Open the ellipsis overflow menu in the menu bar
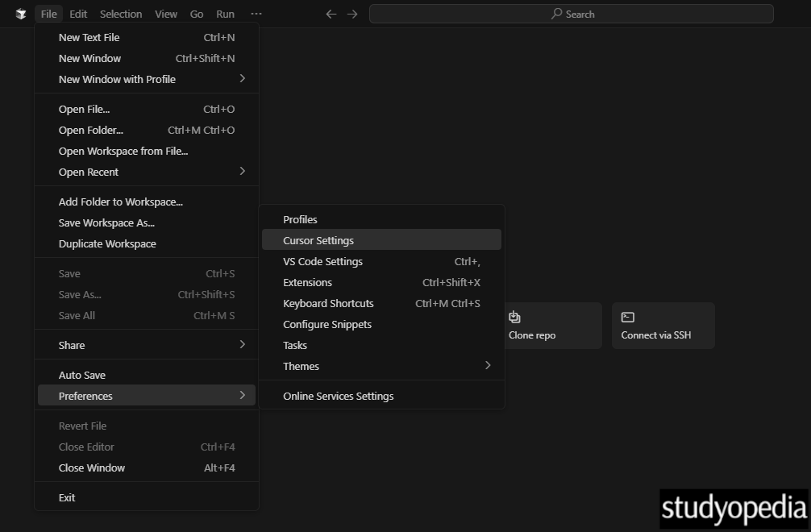The height and width of the screenshot is (532, 811). pos(256,14)
